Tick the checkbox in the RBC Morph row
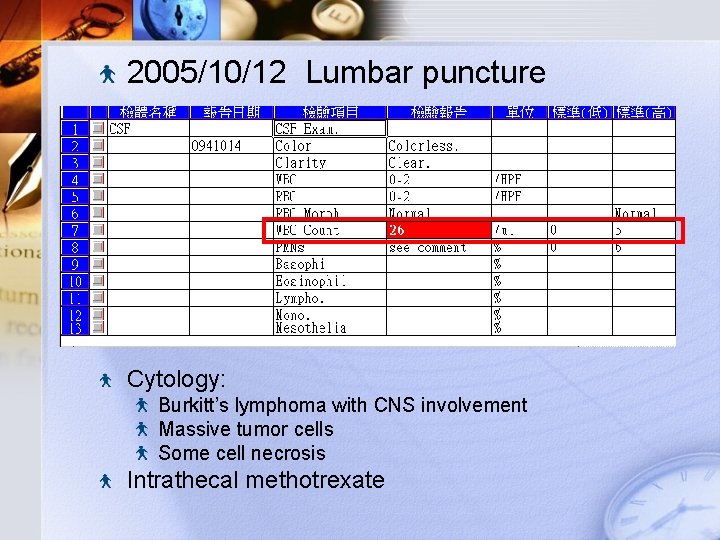 98,213
